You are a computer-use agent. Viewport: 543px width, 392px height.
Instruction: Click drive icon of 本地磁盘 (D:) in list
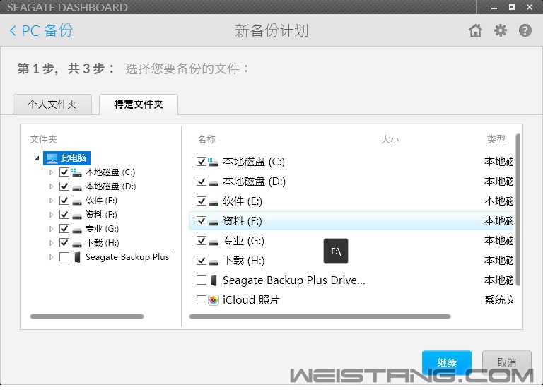[214, 183]
